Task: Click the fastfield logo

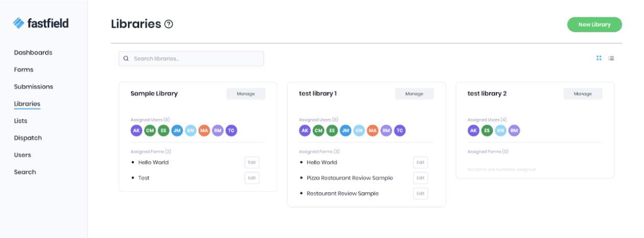Action: click(x=41, y=23)
